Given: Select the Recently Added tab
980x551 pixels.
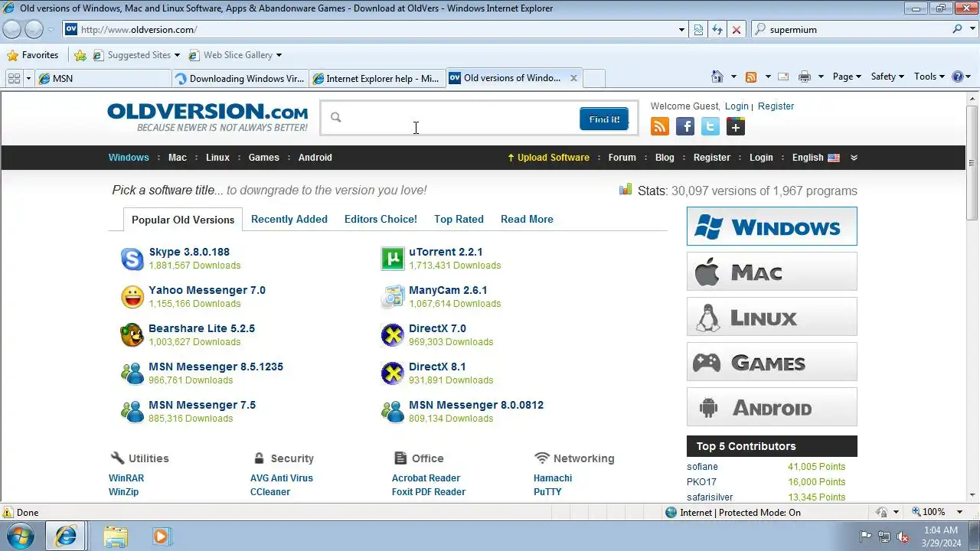Looking at the screenshot, I should [x=289, y=219].
